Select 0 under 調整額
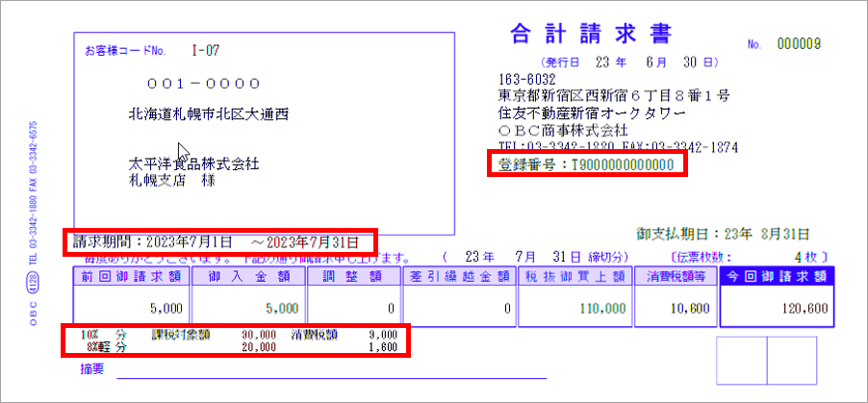 pyautogui.click(x=391, y=309)
